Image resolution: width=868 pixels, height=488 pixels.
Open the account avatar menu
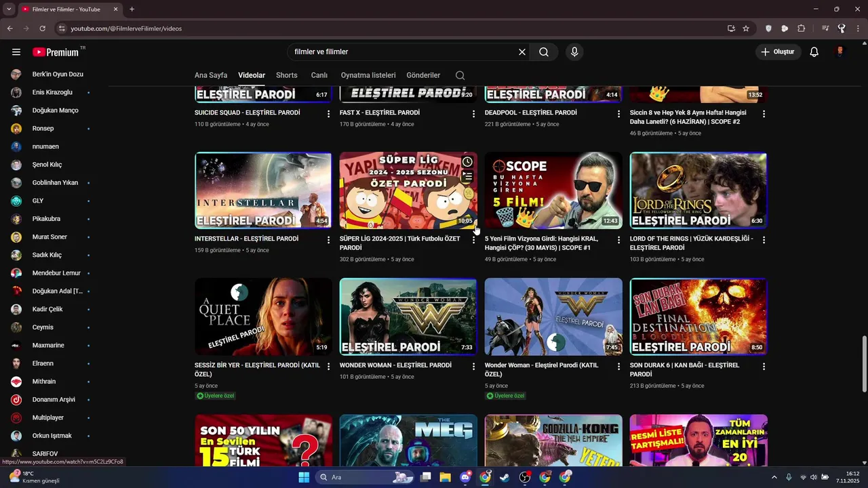point(840,52)
